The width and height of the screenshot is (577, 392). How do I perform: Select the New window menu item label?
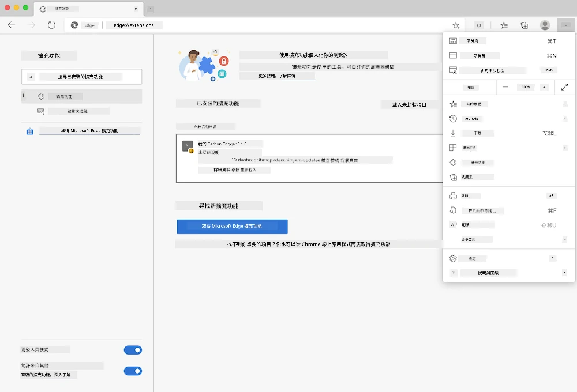pyautogui.click(x=479, y=56)
